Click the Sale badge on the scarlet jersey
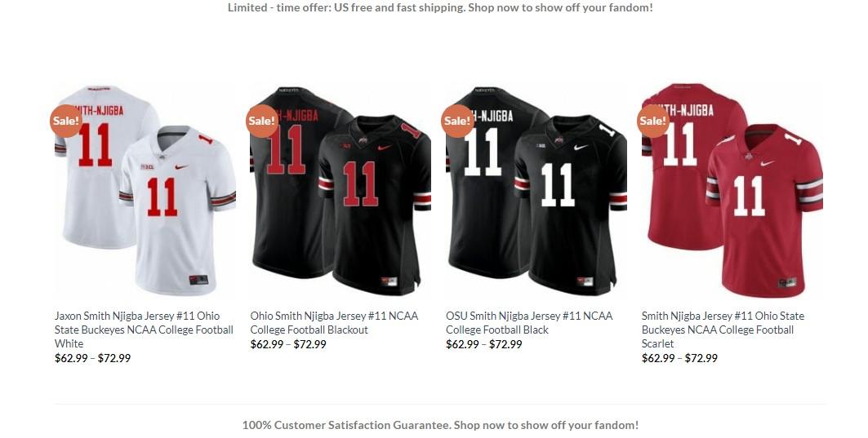This screenshot has width=868, height=438. point(653,121)
